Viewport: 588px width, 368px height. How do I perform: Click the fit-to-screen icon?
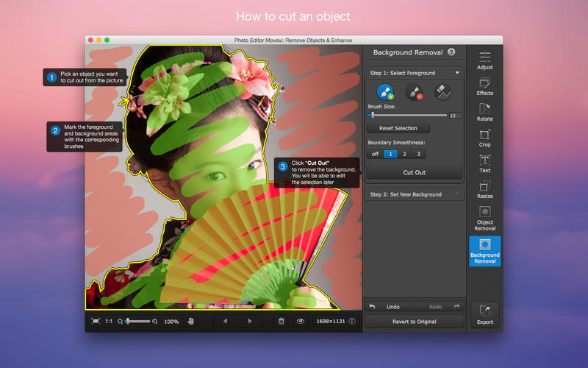click(96, 321)
